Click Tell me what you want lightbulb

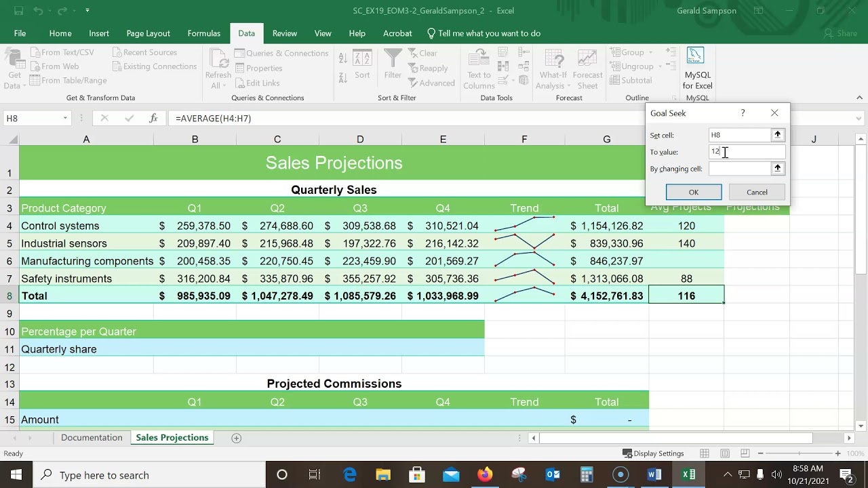coord(431,33)
